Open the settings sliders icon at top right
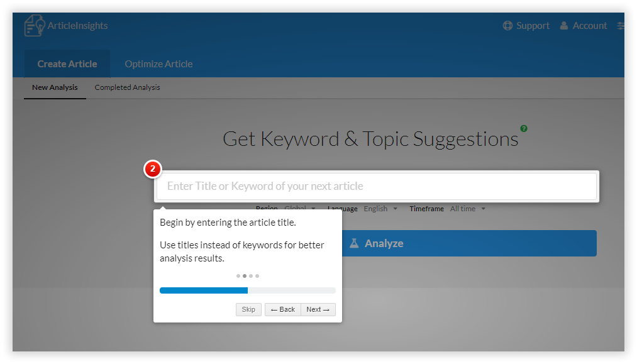Image resolution: width=637 pixels, height=364 pixels. [621, 26]
